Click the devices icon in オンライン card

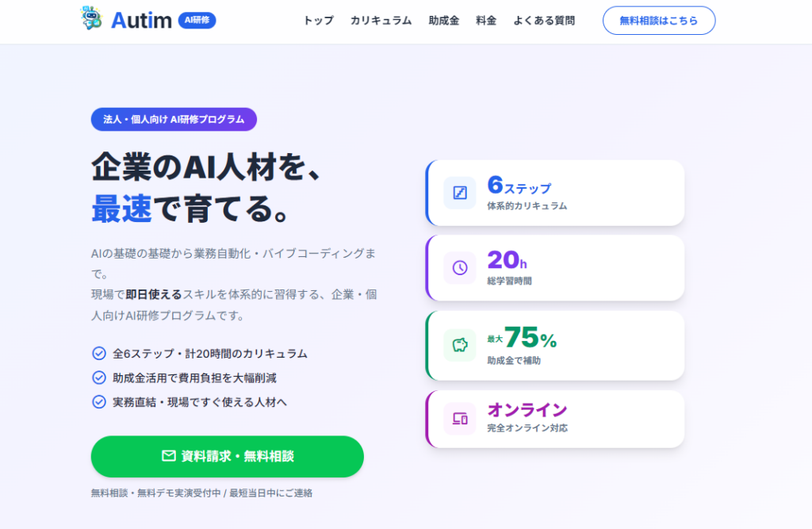(x=460, y=418)
